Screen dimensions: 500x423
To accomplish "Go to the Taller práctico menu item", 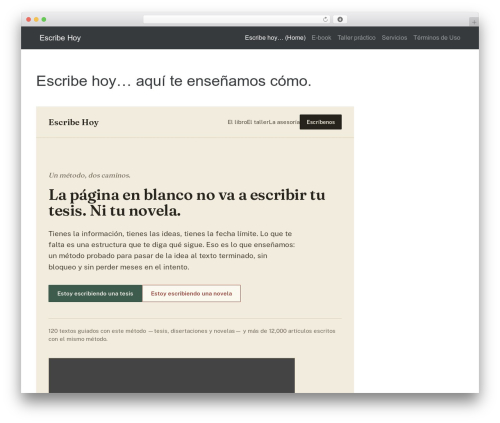I will (356, 38).
